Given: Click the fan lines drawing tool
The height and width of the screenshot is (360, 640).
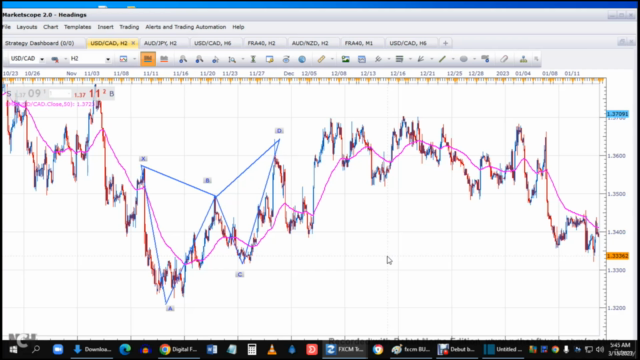Looking at the screenshot, I should (421, 59).
